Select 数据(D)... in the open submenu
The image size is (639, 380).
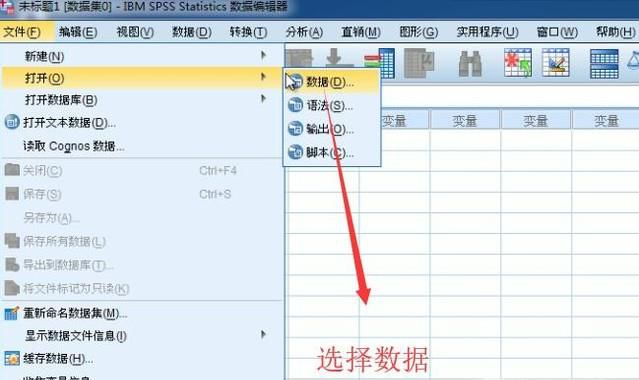pos(332,82)
